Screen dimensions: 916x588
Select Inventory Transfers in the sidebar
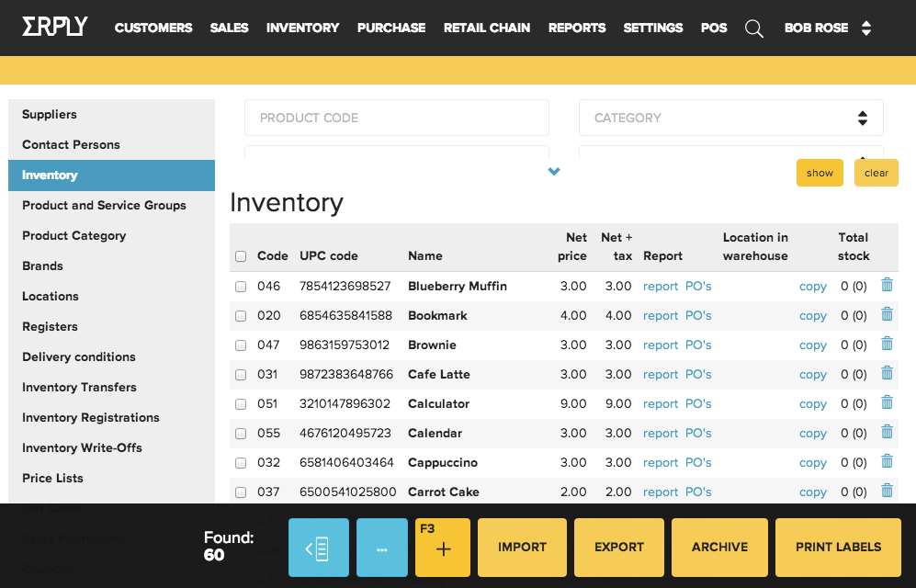coord(79,387)
